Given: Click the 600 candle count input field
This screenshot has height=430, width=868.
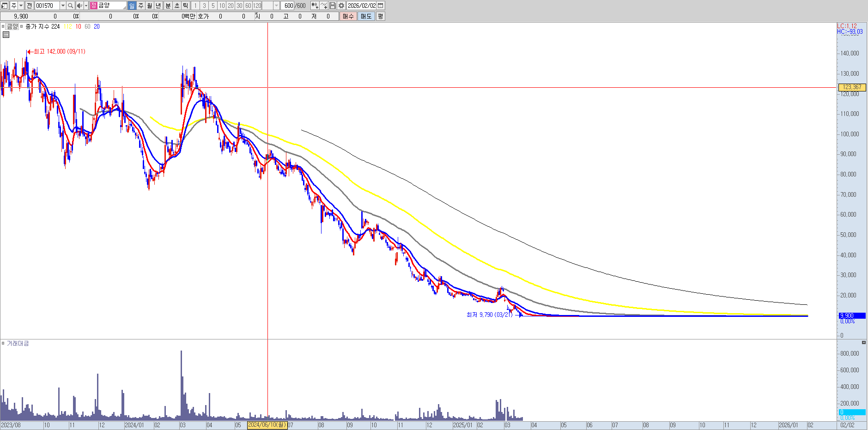Looking at the screenshot, I should pyautogui.click(x=288, y=6).
